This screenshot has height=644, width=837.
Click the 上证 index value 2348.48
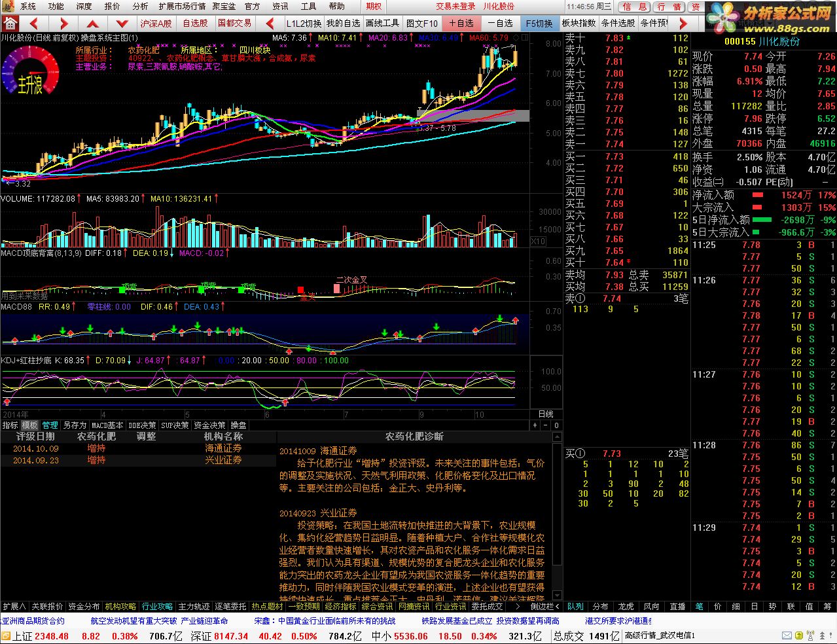pos(52,636)
